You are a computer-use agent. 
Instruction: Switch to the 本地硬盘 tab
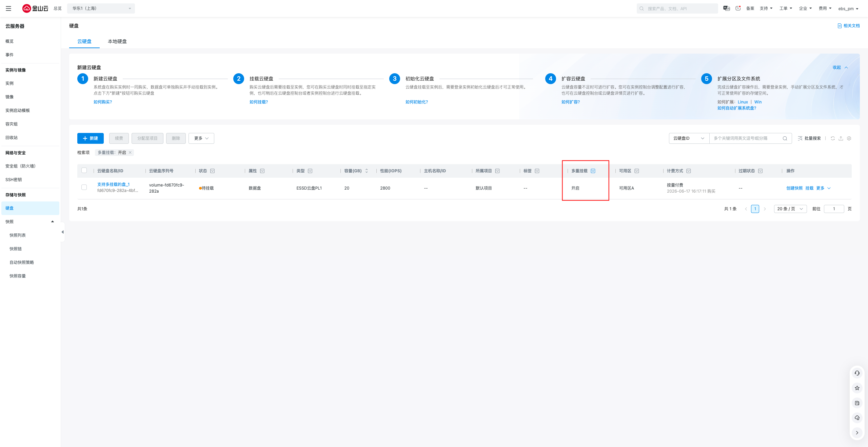117,41
